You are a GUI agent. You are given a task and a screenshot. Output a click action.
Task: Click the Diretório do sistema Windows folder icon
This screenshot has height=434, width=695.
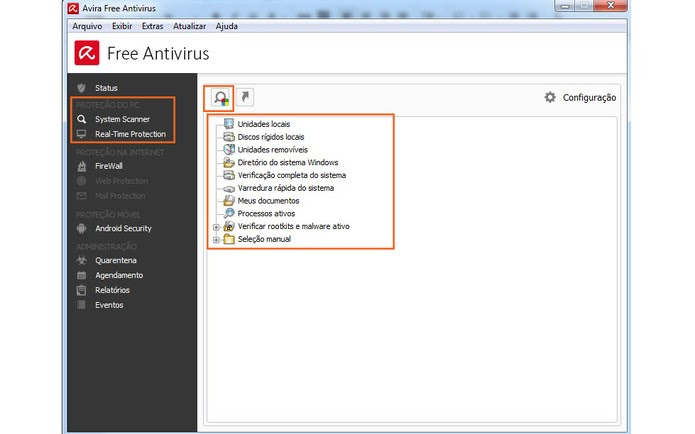229,162
